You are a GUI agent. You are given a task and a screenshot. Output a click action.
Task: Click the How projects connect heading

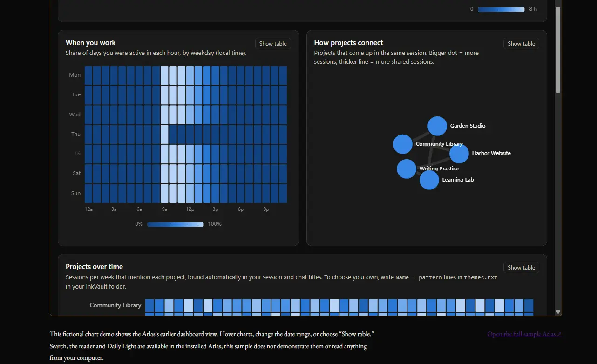click(x=348, y=43)
